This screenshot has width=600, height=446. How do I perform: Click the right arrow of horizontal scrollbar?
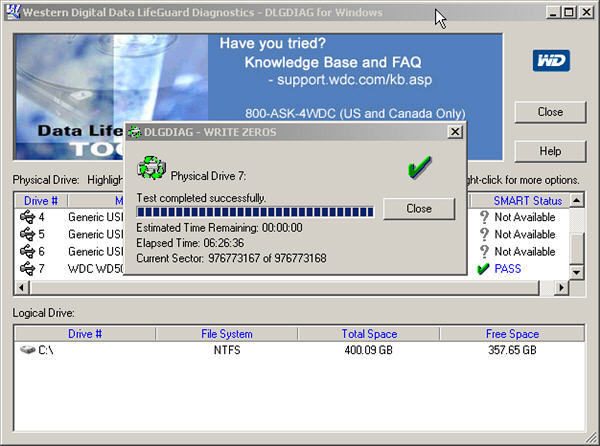561,287
